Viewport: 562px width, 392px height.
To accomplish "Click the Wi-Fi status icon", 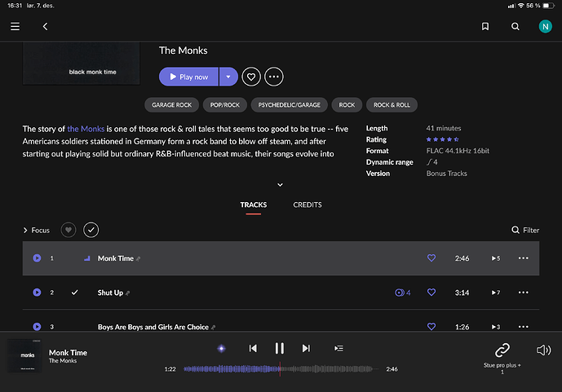I will 520,6.
